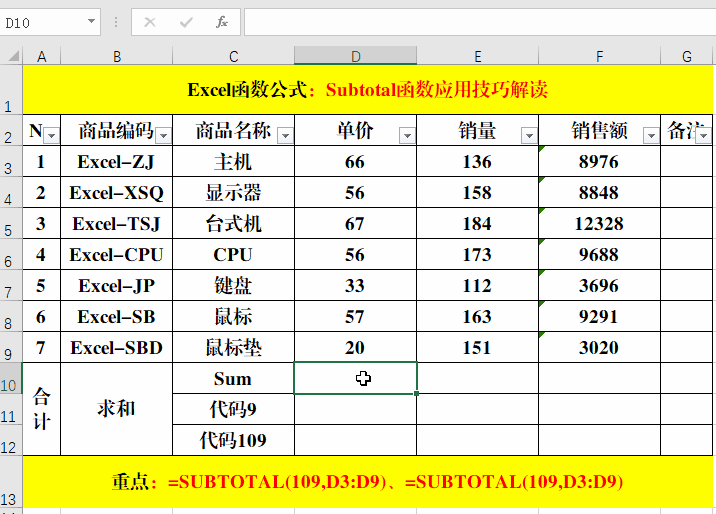
Task: Select row 13 header
Action: click(x=11, y=482)
